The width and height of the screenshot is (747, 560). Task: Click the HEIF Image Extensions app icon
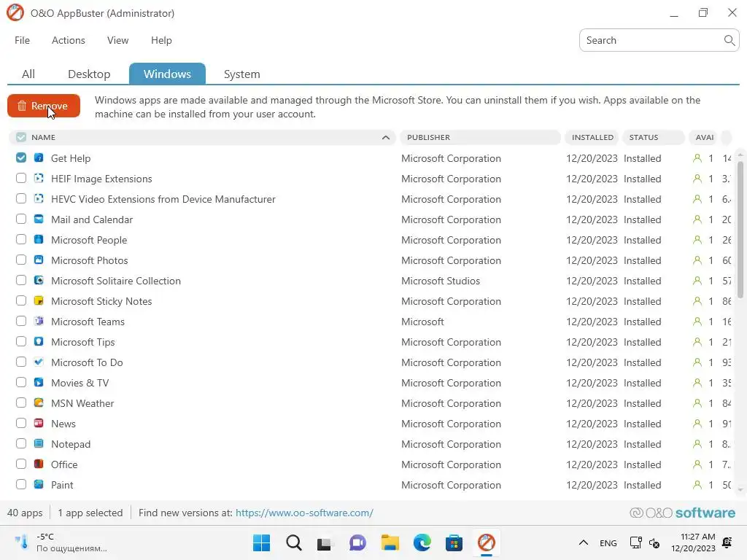click(39, 179)
